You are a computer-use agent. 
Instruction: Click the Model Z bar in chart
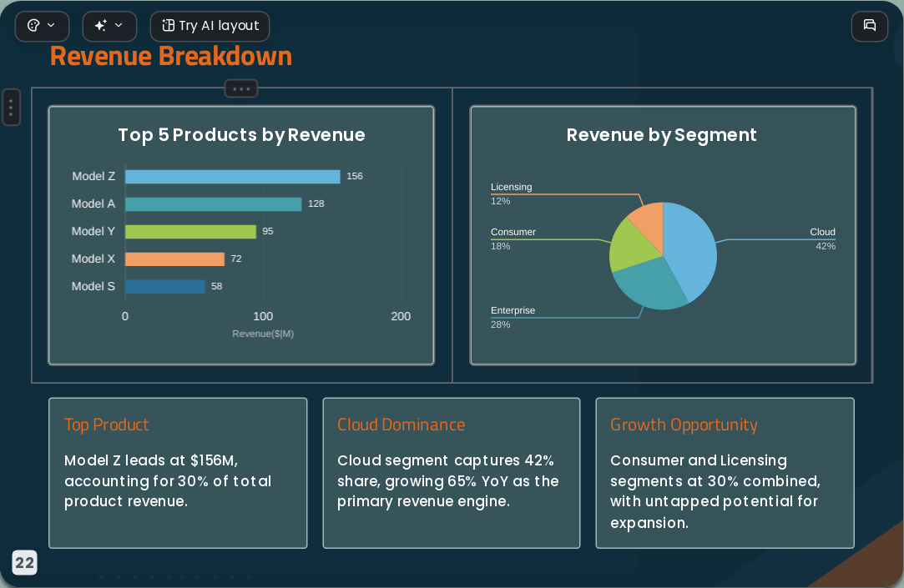232,176
